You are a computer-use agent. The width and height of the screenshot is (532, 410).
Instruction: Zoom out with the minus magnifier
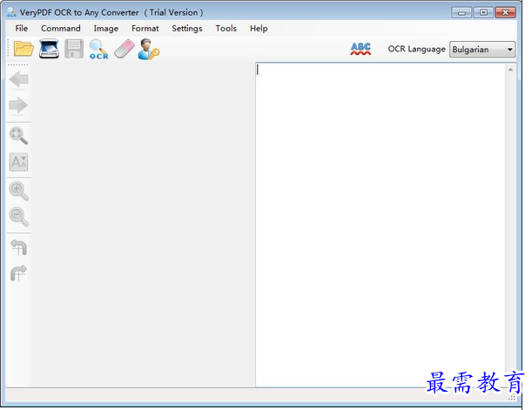coord(18,217)
